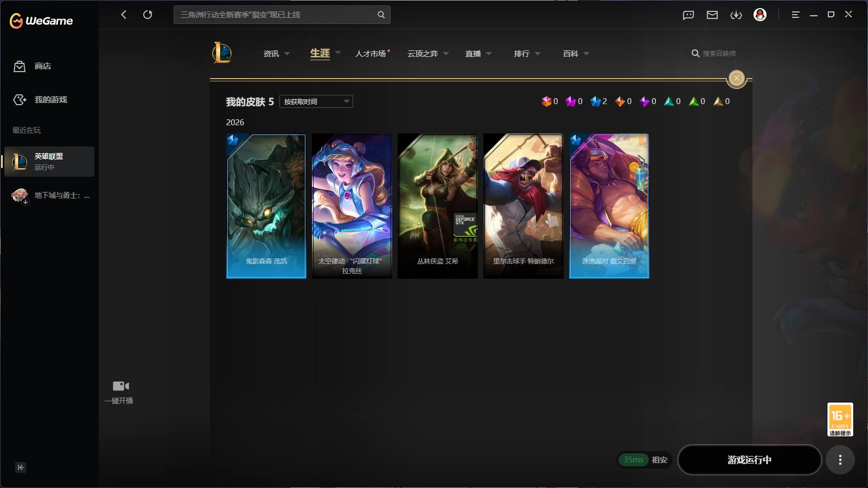Click the 2026 year heading
Screen dimensions: 868x488
coord(235,123)
